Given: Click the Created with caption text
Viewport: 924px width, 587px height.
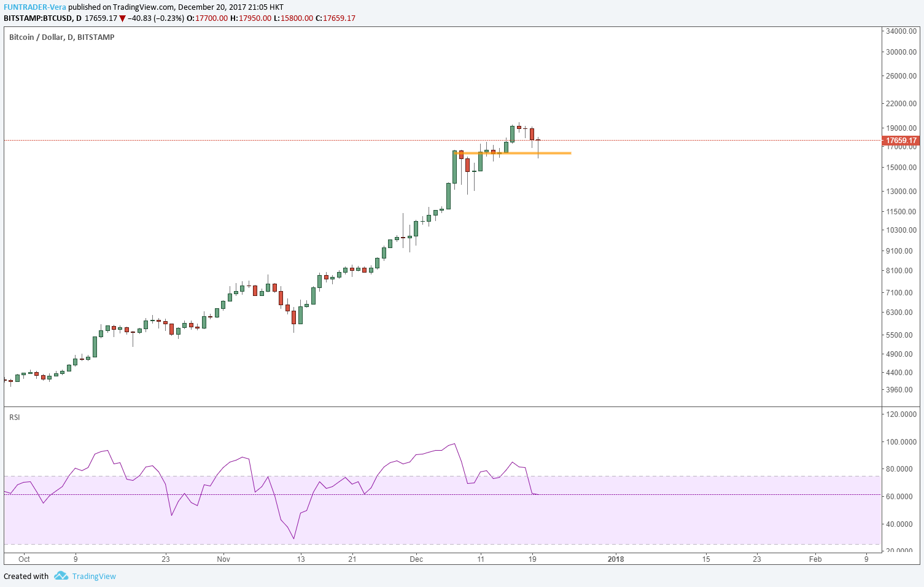Looking at the screenshot, I should pos(26,576).
